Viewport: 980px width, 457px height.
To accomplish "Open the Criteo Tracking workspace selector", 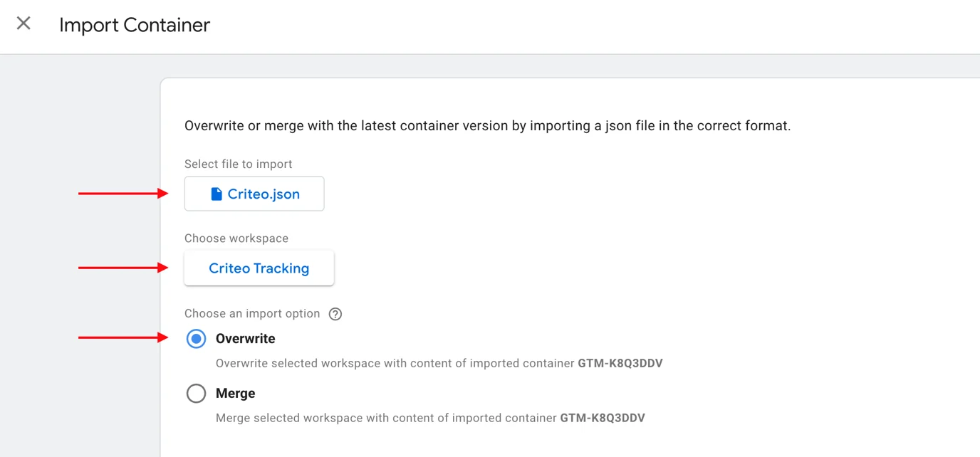I will point(259,268).
